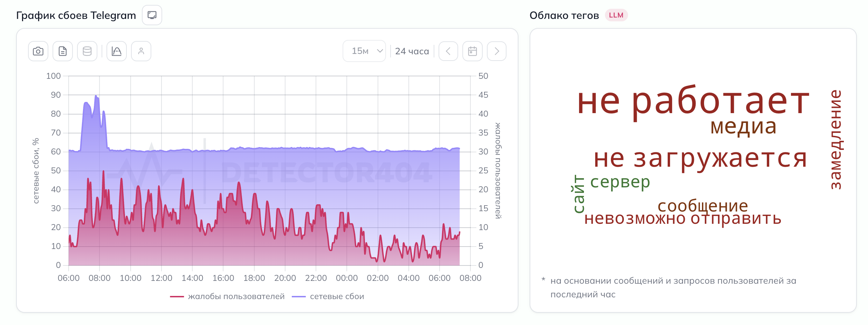This screenshot has width=868, height=325.
Task: Click the 'не работает' tag
Action: click(693, 102)
